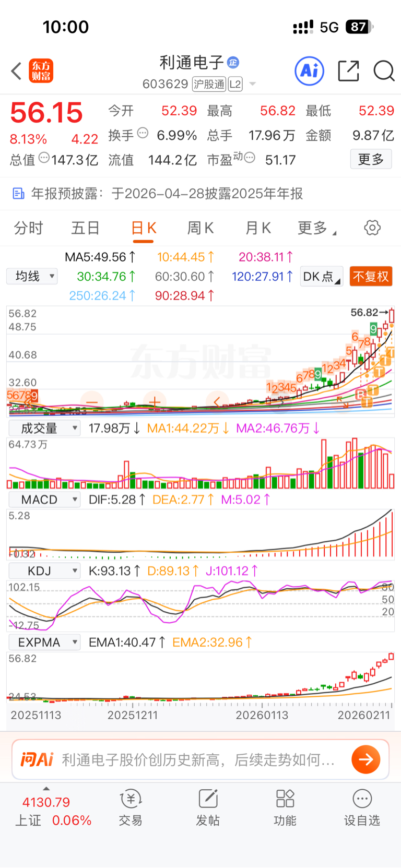Tap the plus zoom-in chart button
The height and width of the screenshot is (868, 401).
[155, 402]
